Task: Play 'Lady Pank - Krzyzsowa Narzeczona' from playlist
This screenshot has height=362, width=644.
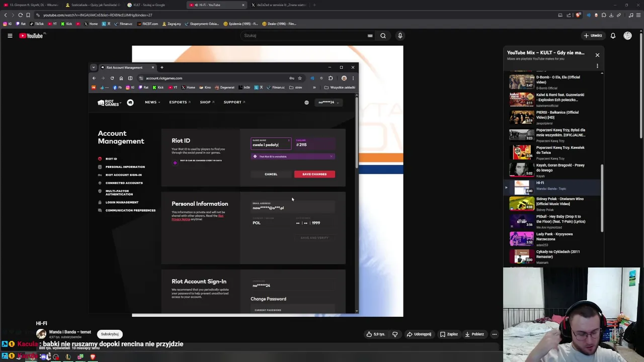Action: tap(555, 239)
